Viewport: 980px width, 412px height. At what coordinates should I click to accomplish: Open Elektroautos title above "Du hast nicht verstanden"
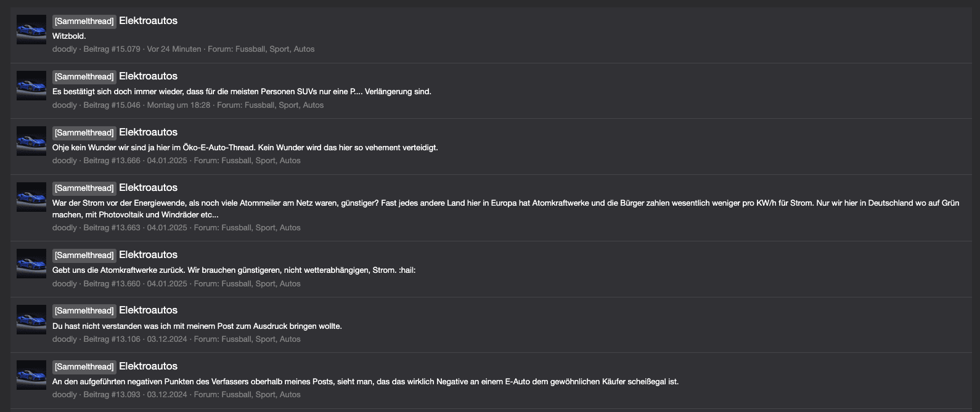tap(148, 310)
